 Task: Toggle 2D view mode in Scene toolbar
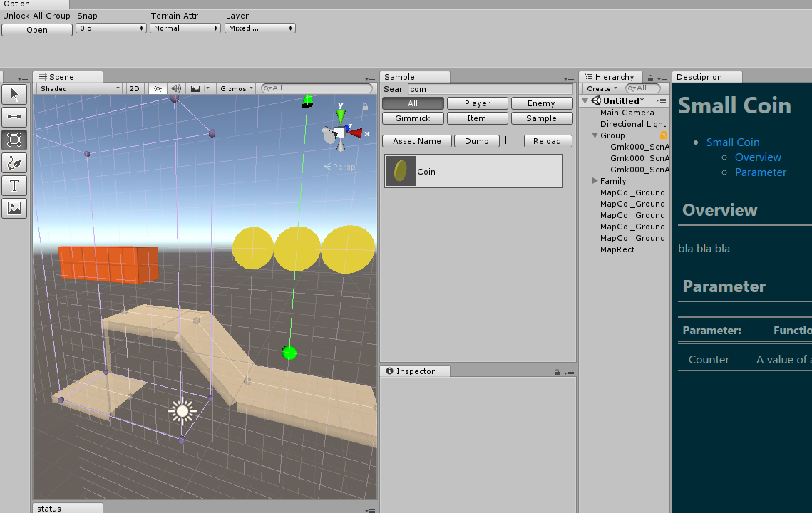134,88
